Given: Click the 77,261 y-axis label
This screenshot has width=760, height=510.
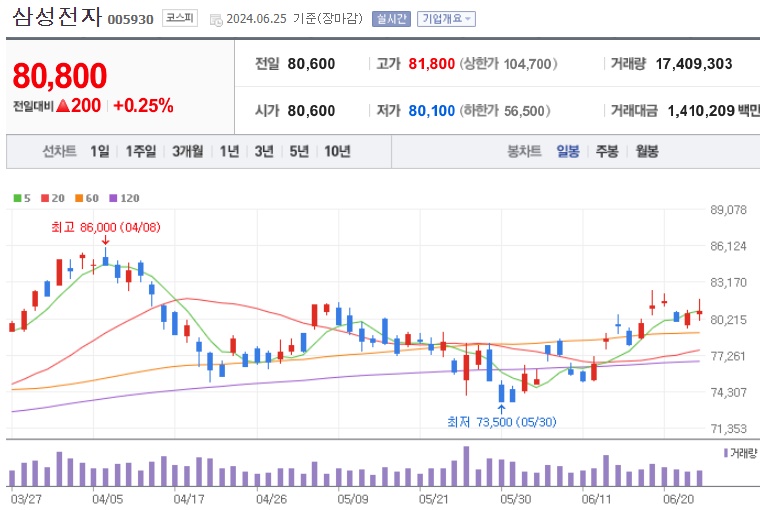Looking at the screenshot, I should coord(728,356).
